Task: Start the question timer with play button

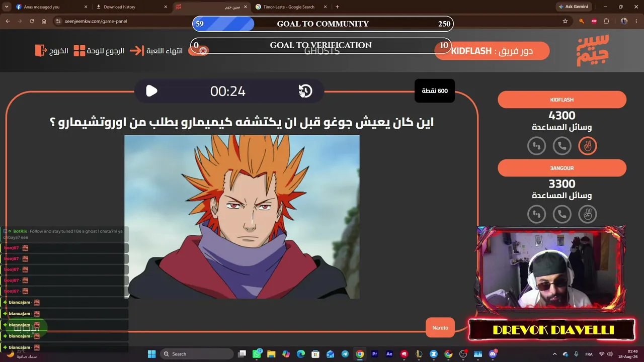Action: (x=151, y=91)
